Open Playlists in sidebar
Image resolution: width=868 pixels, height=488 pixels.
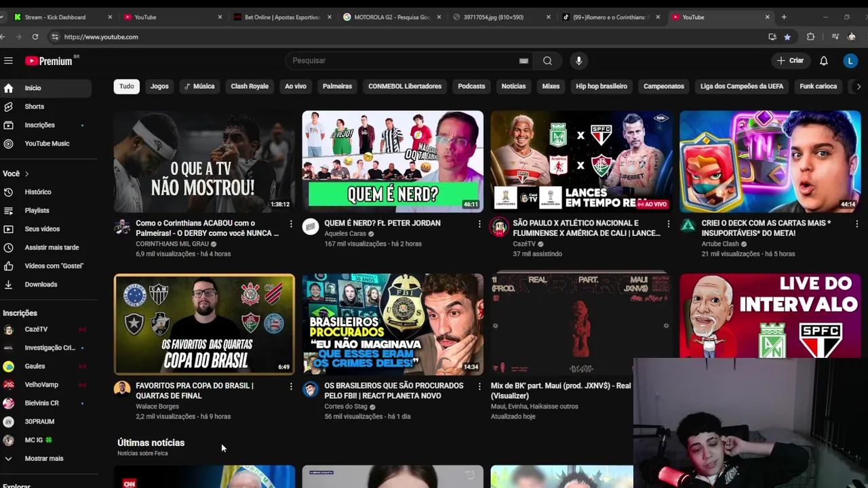45,211
